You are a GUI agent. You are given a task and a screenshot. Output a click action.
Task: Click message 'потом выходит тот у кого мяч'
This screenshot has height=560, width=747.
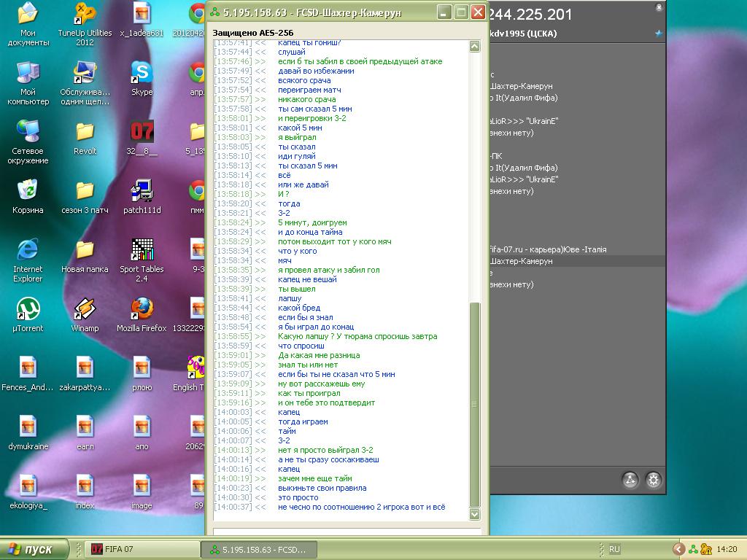coord(334,241)
